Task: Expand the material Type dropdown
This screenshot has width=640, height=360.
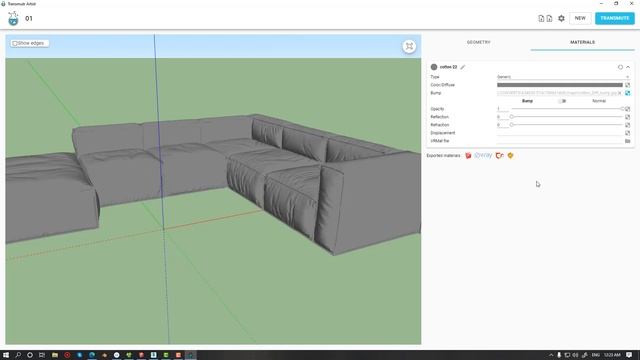Action: point(563,77)
